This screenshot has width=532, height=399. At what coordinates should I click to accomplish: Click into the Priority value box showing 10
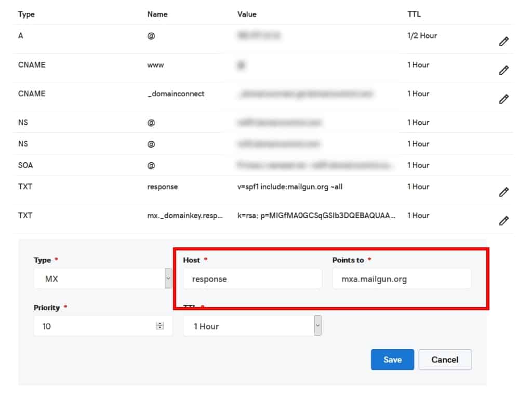pyautogui.click(x=94, y=326)
